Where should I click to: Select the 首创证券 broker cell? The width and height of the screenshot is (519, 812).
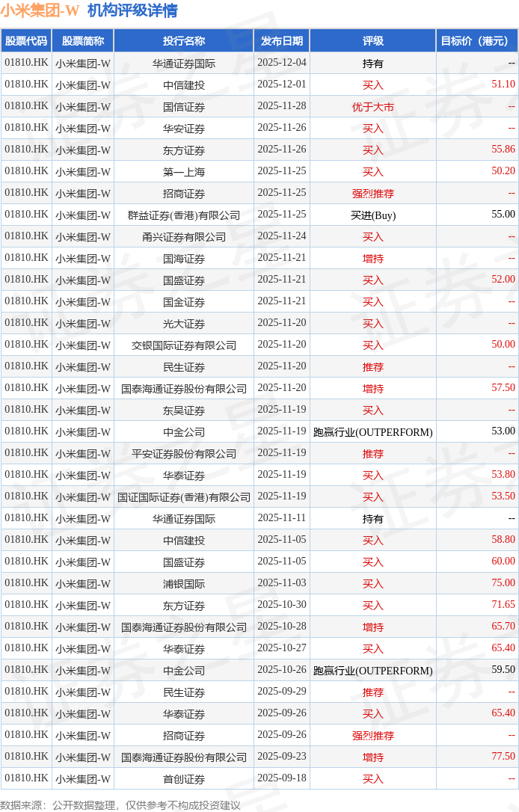coord(184,779)
